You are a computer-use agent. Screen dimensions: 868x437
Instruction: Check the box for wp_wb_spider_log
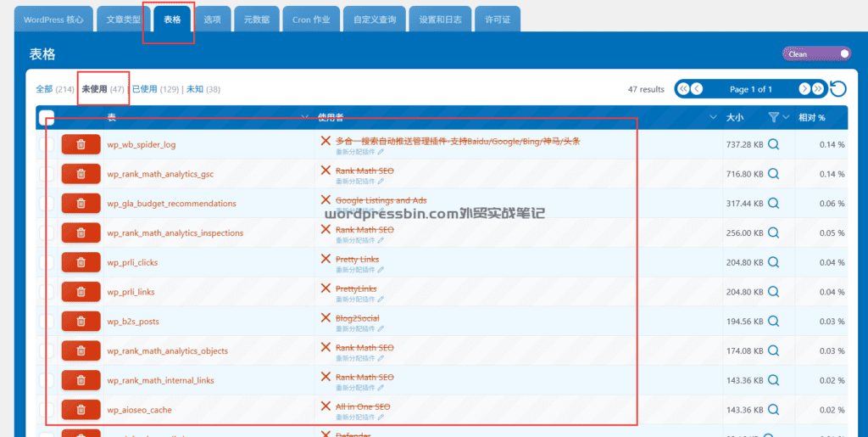[x=47, y=144]
